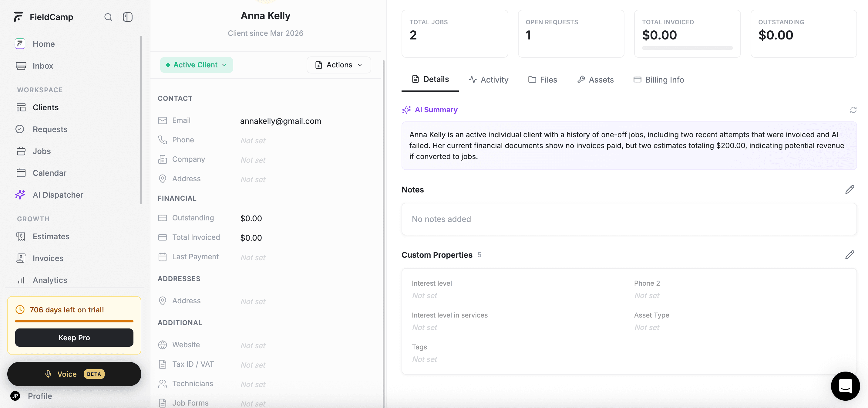Switch to the Billing Info tab

click(x=659, y=80)
